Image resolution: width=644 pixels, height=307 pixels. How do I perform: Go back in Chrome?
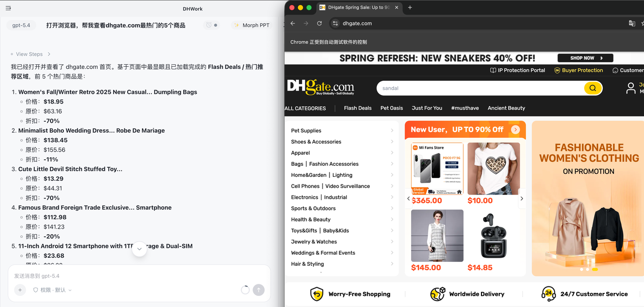pyautogui.click(x=293, y=24)
